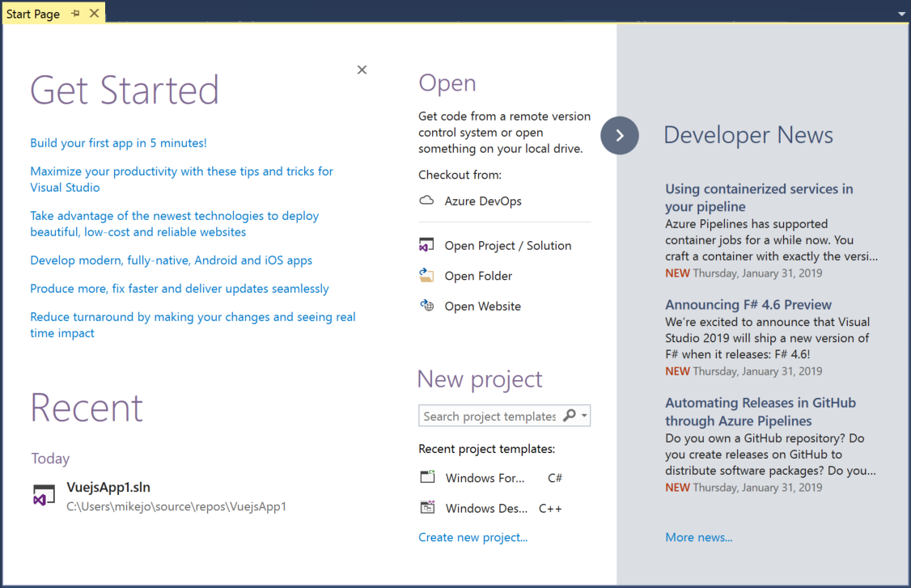Read the F# 4.6 Preview announcement
Image resolution: width=911 pixels, height=588 pixels.
pos(748,304)
